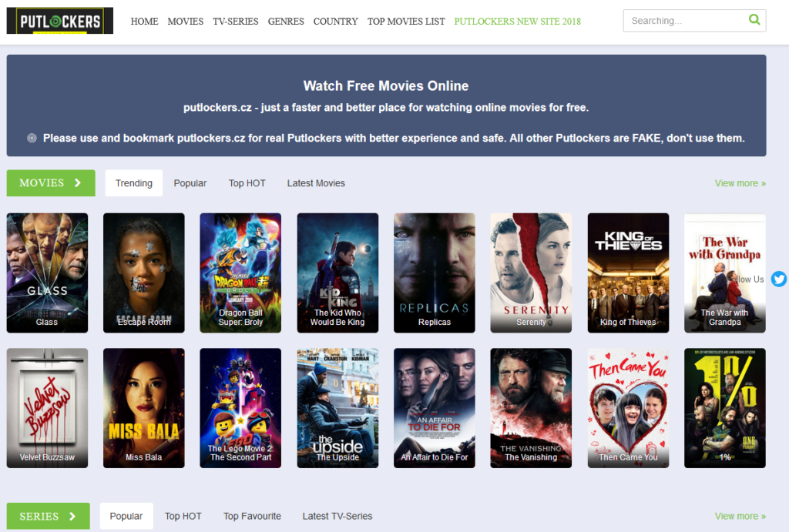This screenshot has height=532, width=789.
Task: Select the Latest TV-Series tab
Action: coord(337,516)
